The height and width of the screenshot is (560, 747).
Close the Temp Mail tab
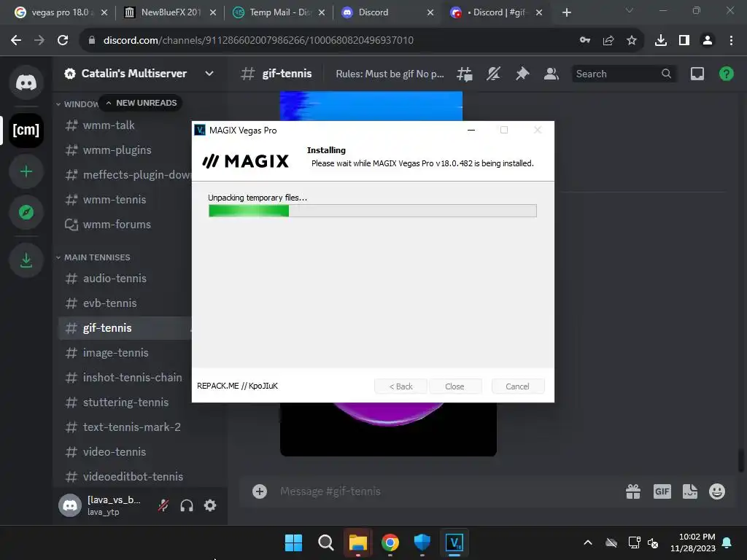click(x=322, y=12)
